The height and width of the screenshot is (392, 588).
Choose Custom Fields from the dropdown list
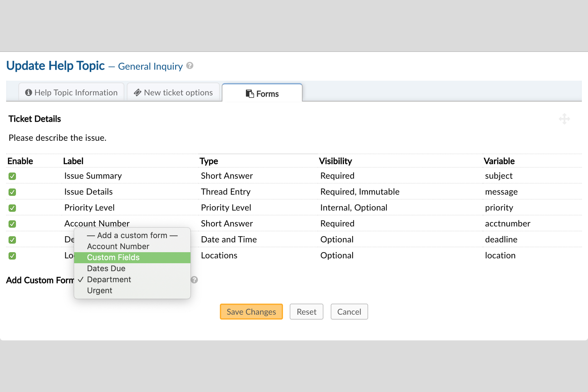[113, 257]
